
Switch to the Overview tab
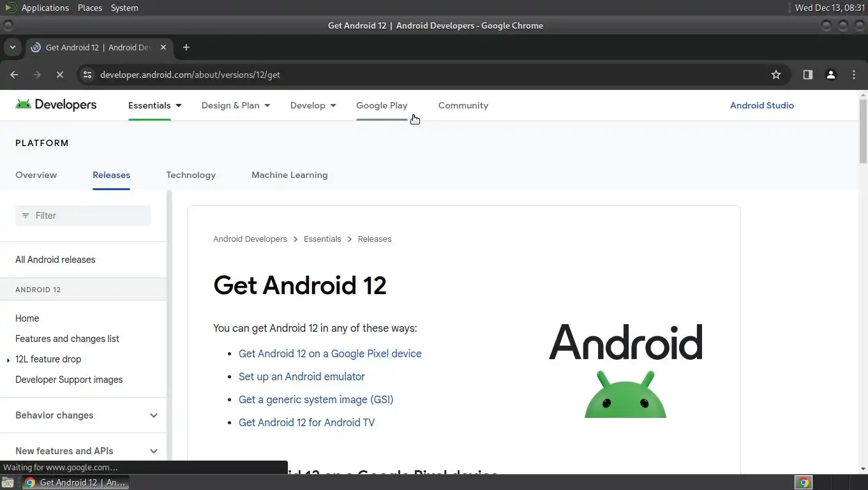[36, 175]
